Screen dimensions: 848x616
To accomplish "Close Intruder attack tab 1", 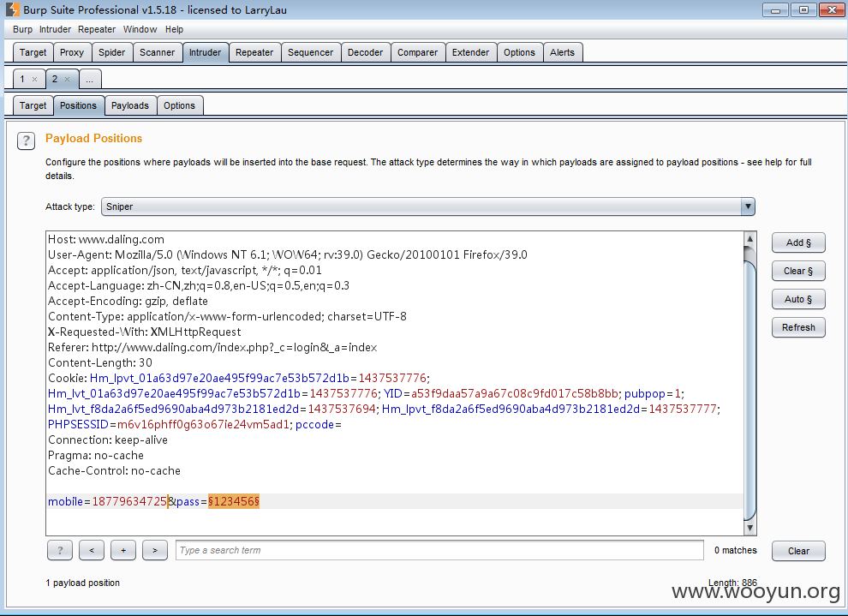I will pyautogui.click(x=34, y=79).
